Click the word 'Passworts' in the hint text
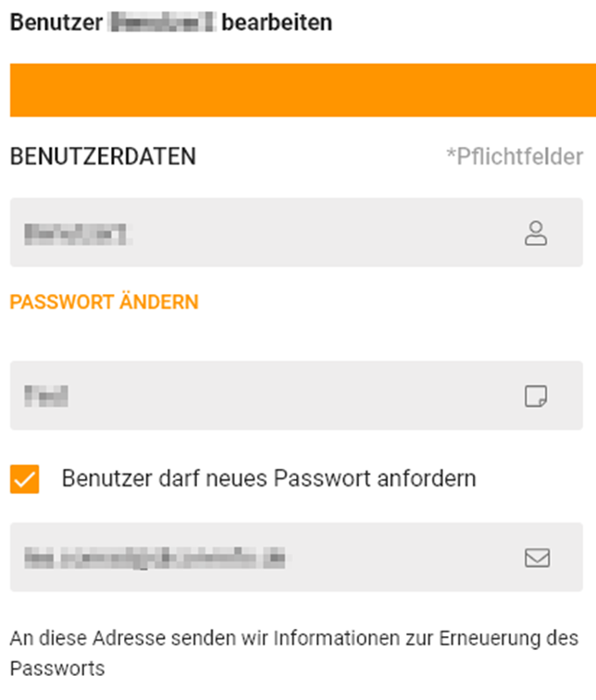Image resolution: width=596 pixels, height=700 pixels. (x=56, y=668)
